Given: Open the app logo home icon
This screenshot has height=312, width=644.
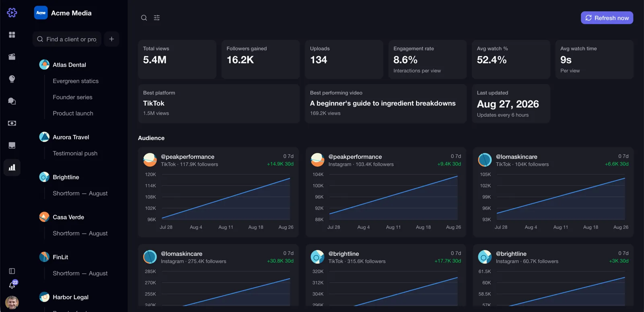Looking at the screenshot, I should [12, 12].
